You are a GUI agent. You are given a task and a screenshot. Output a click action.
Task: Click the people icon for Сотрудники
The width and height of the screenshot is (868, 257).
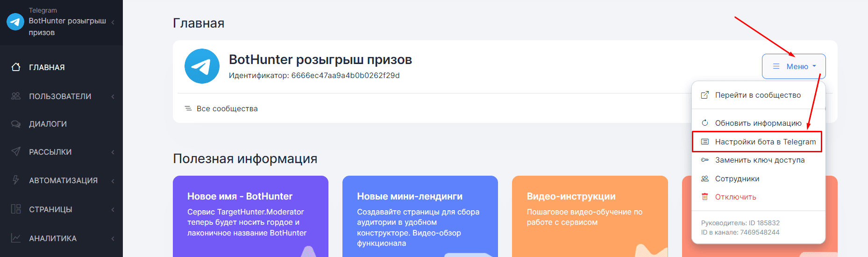(x=705, y=178)
